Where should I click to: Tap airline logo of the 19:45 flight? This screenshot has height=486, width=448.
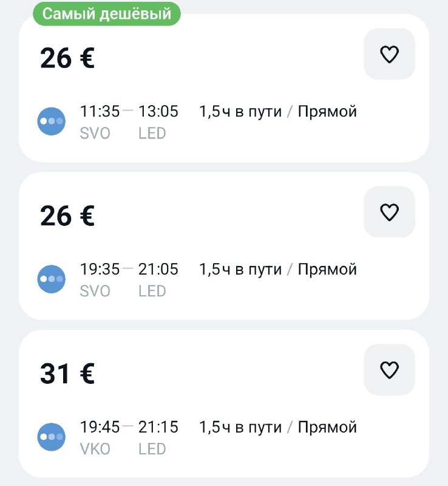click(52, 437)
